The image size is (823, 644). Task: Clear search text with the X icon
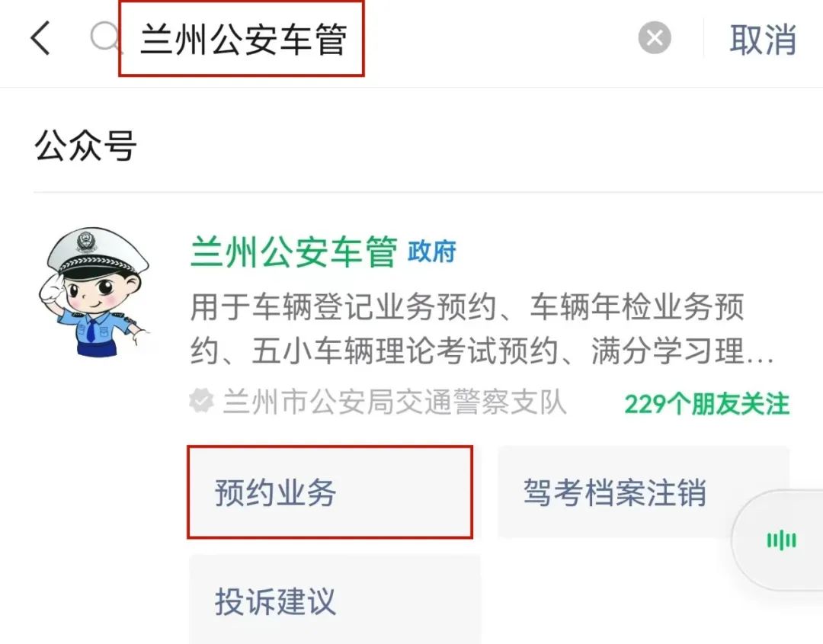(654, 38)
